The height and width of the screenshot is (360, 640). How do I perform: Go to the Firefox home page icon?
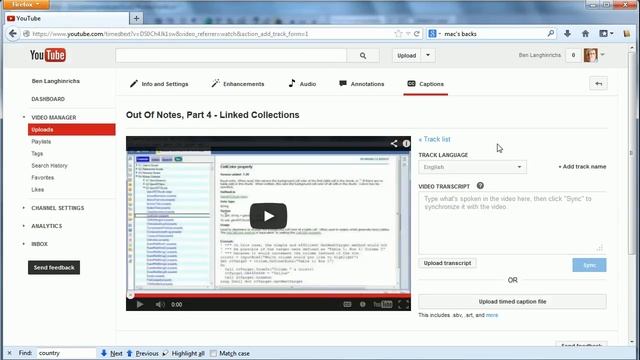585,34
